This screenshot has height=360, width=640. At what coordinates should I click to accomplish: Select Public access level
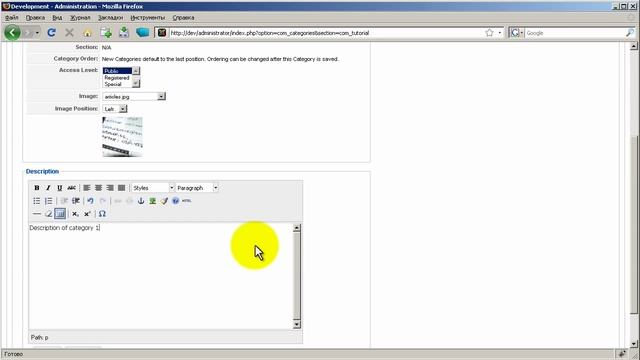118,71
